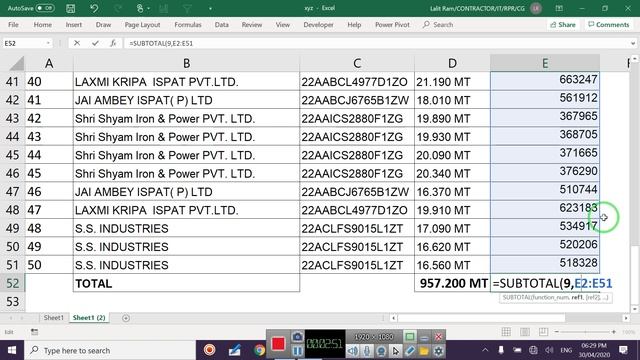Select the entire sheet corner triangle
The height and width of the screenshot is (360, 640).
coord(16,64)
